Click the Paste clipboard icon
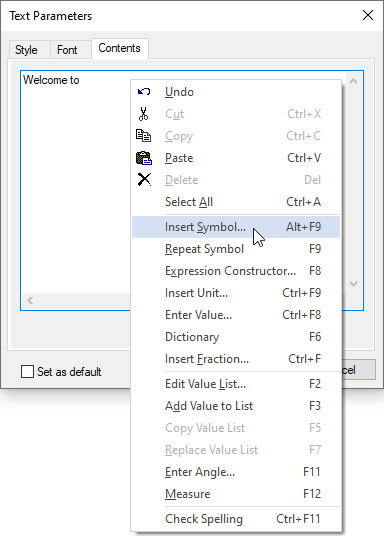This screenshot has width=384, height=537. pos(144,158)
